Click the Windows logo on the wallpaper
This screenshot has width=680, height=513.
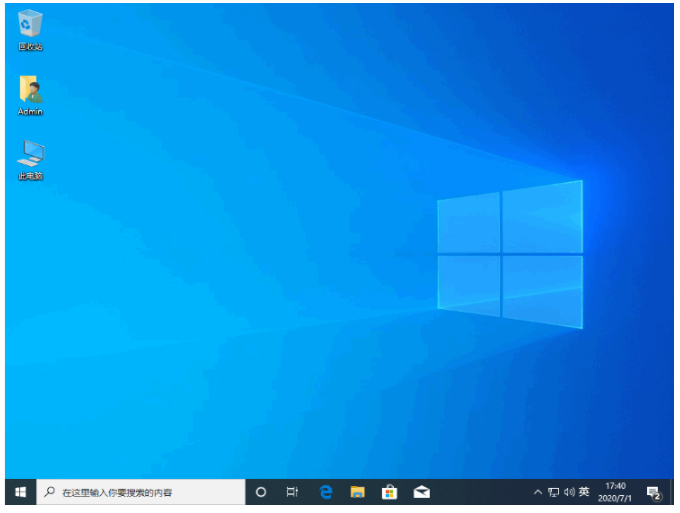pyautogui.click(x=510, y=255)
